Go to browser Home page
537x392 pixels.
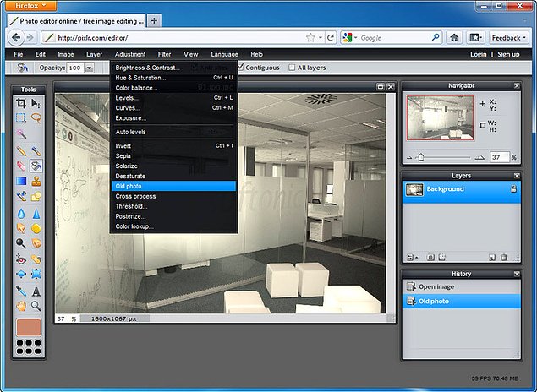[454, 38]
